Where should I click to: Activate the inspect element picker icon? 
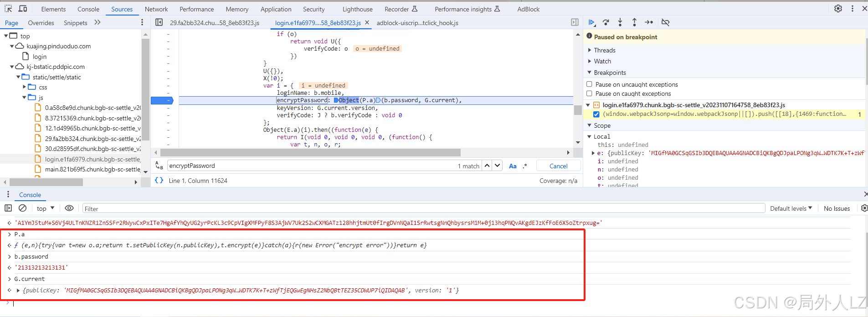tap(8, 9)
